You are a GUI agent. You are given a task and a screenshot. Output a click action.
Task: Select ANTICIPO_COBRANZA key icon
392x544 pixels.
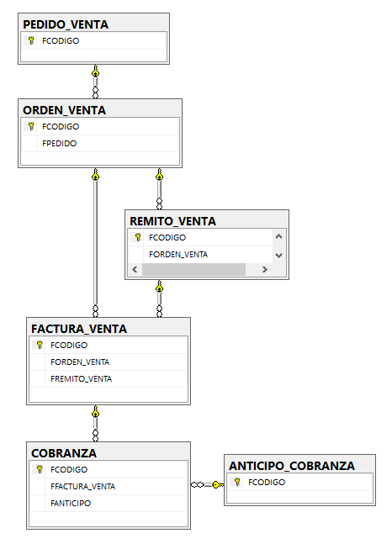pos(237,482)
